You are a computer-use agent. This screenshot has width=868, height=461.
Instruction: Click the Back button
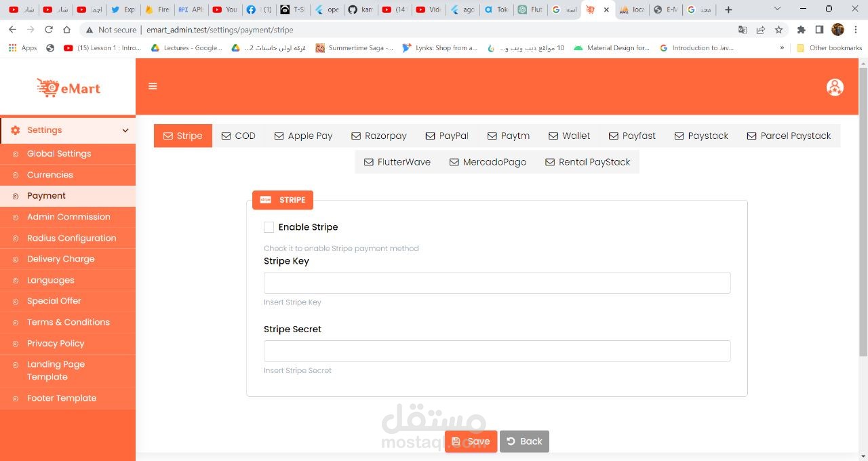click(524, 441)
